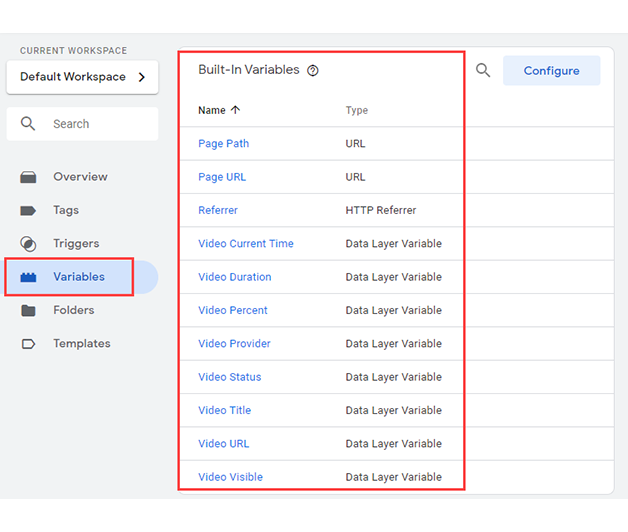Click the Folders folder icon
This screenshot has height=532, width=628.
pyautogui.click(x=28, y=310)
